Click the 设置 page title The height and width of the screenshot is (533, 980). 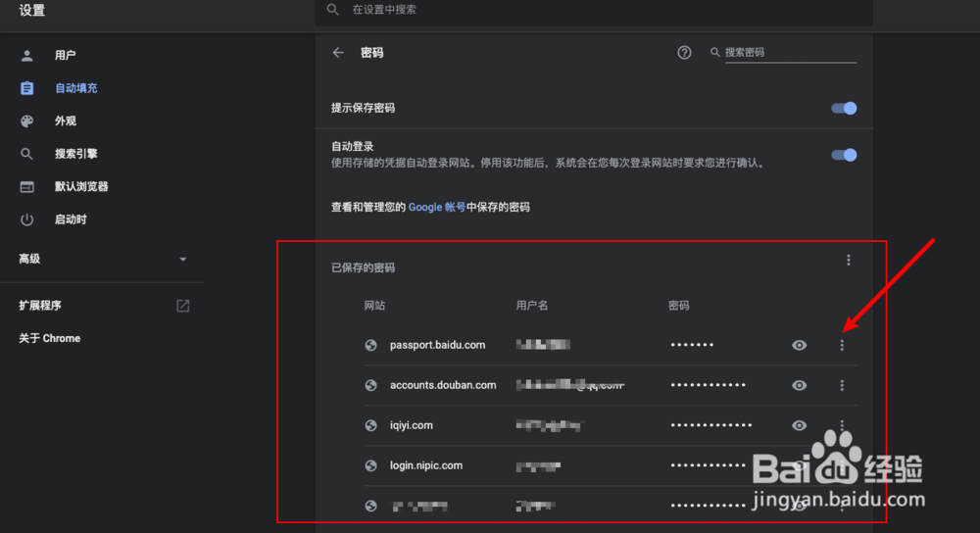tap(32, 10)
